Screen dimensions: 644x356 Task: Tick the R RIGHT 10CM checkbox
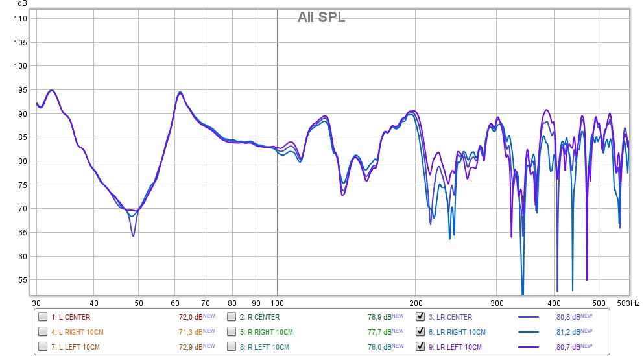coord(232,332)
